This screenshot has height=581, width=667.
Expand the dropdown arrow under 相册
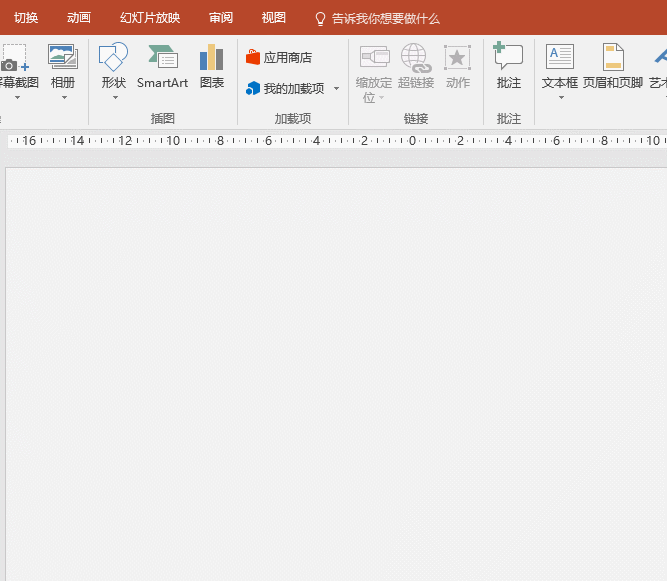click(63, 98)
